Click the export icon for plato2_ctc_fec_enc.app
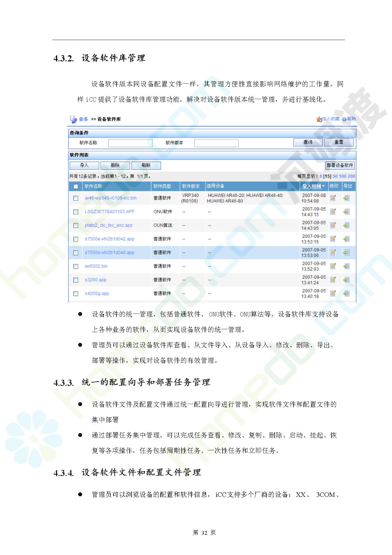Image resolution: width=392 pixels, height=555 pixels. pos(346,225)
